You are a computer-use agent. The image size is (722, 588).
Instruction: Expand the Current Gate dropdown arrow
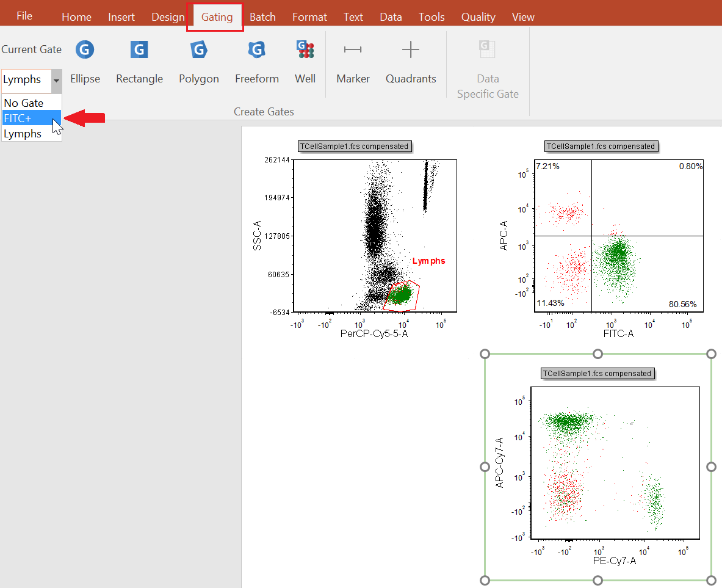click(56, 80)
